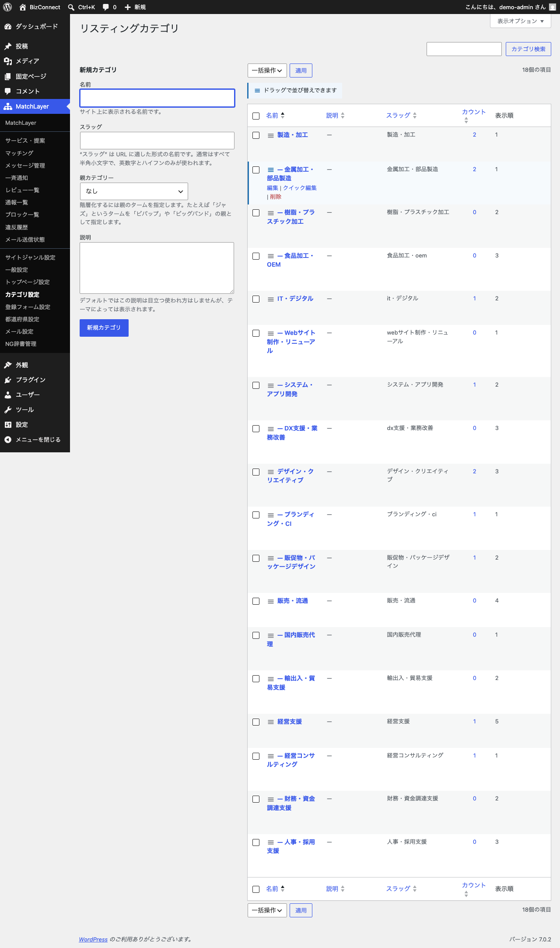Click the demo-admin avatar icon
The height and width of the screenshot is (948, 560).
[x=553, y=7]
